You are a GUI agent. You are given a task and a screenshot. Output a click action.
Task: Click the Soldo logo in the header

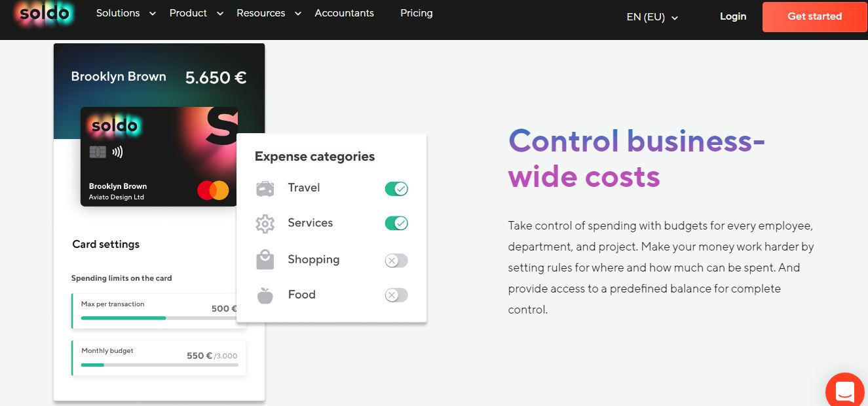(x=46, y=14)
